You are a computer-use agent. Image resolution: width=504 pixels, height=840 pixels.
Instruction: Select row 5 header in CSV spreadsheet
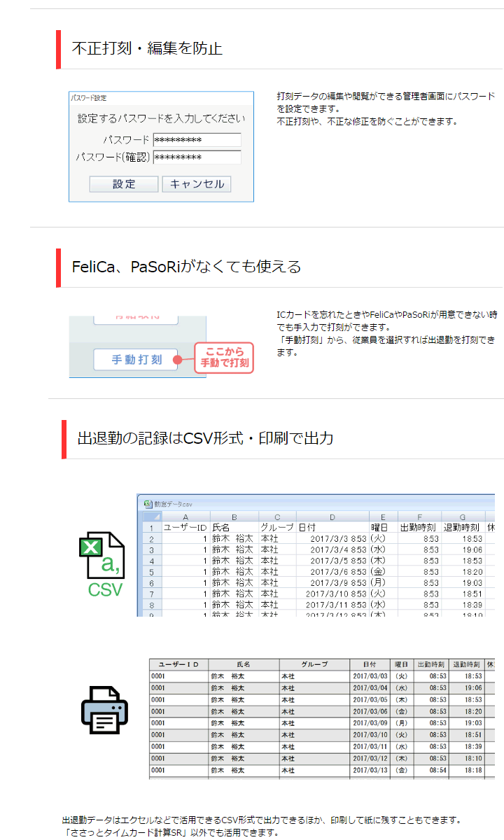tap(151, 571)
